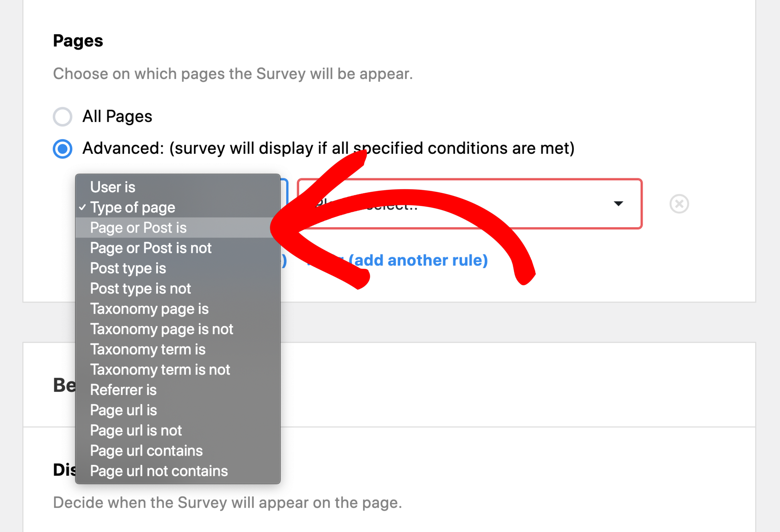
Task: Choose 'Page url is not' option
Action: click(x=178, y=430)
